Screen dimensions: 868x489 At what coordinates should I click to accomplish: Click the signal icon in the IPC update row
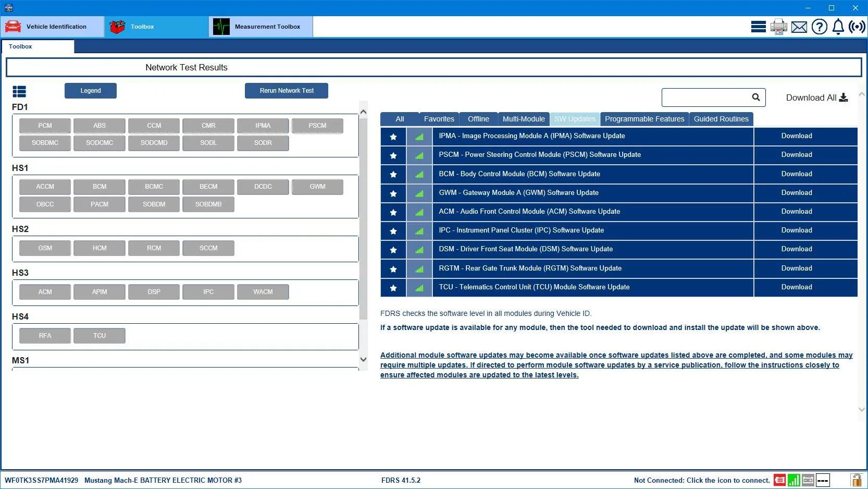(x=419, y=231)
